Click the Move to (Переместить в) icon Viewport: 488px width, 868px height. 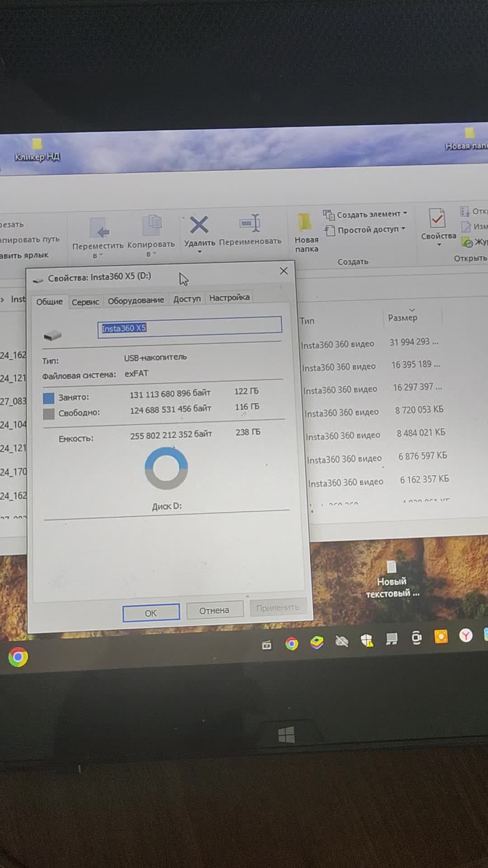[x=99, y=228]
